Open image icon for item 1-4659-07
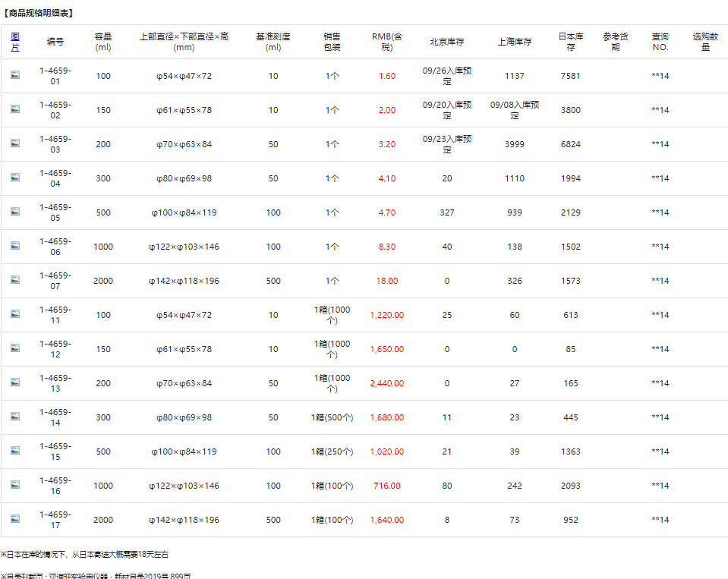This screenshot has width=728, height=579. (x=15, y=280)
